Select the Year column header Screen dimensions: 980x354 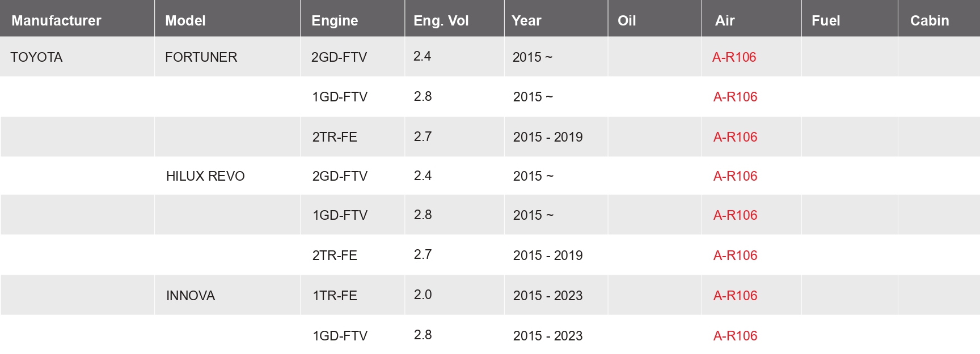click(526, 20)
